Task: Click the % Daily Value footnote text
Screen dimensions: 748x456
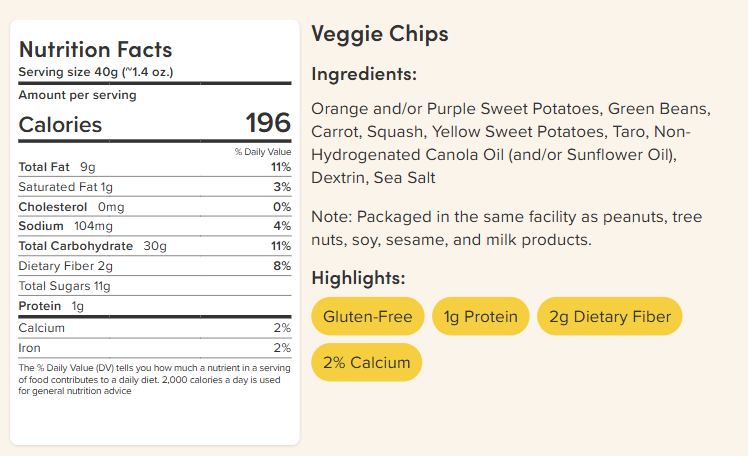Action: tap(154, 379)
